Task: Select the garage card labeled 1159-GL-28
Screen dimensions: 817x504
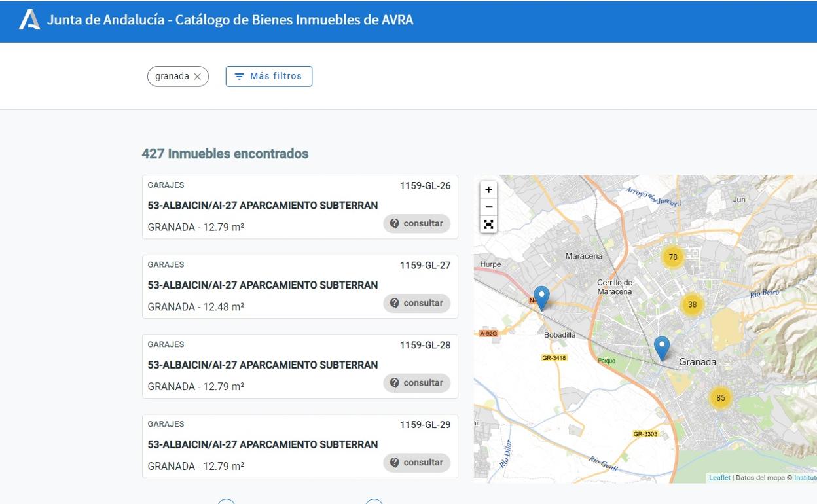Action: coord(262,365)
